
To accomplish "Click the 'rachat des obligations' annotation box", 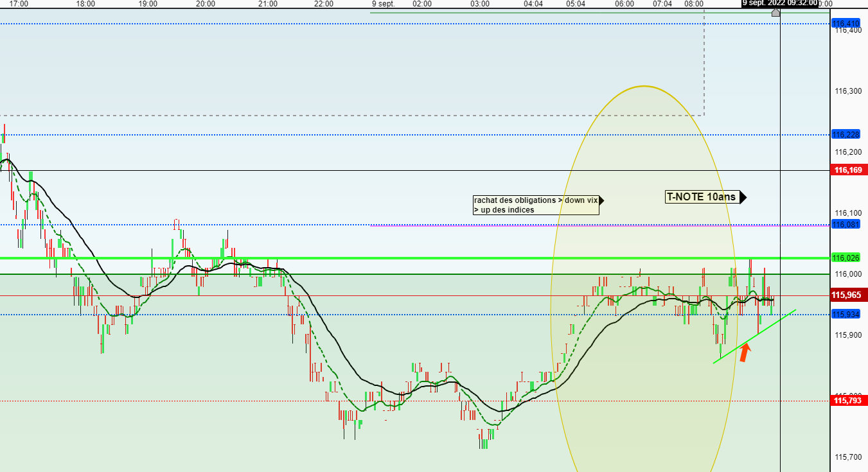I will point(536,205).
